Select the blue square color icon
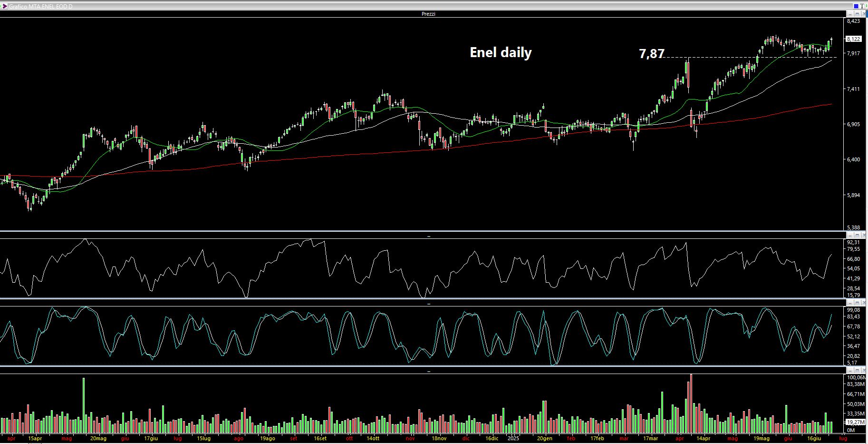Image resolution: width=868 pixels, height=444 pixels. click(x=856, y=6)
